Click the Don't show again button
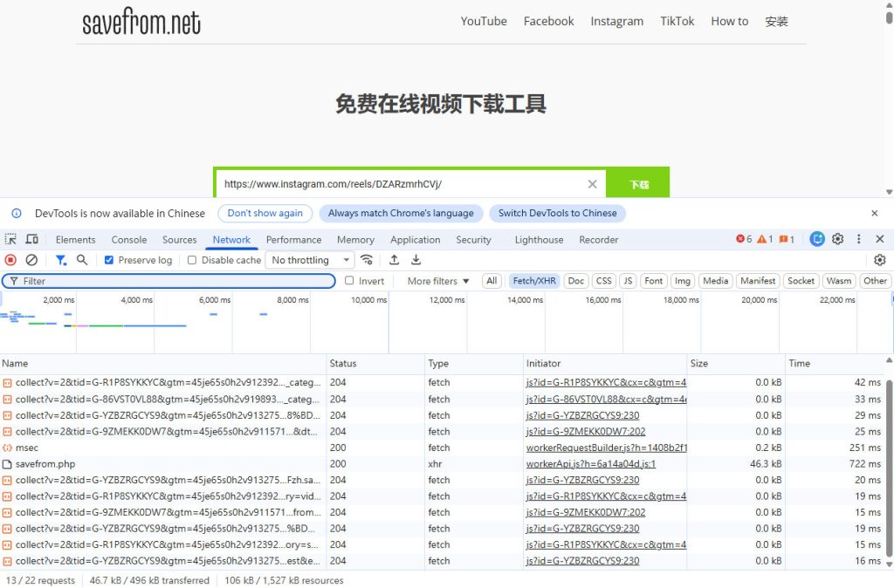894x588 pixels. click(265, 213)
